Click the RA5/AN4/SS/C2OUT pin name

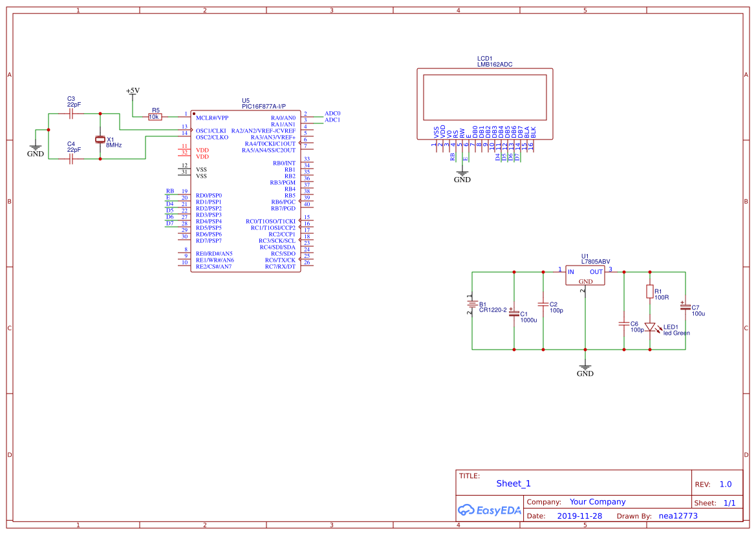pos(268,151)
